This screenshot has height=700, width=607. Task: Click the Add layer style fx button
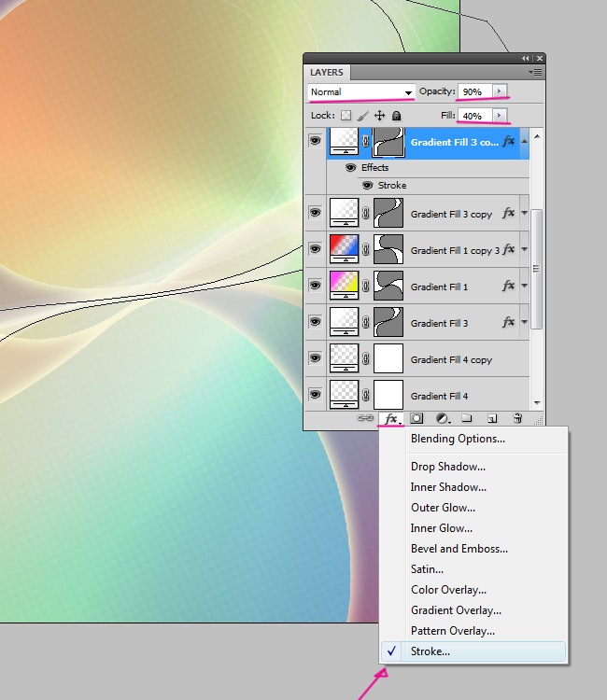[x=391, y=419]
